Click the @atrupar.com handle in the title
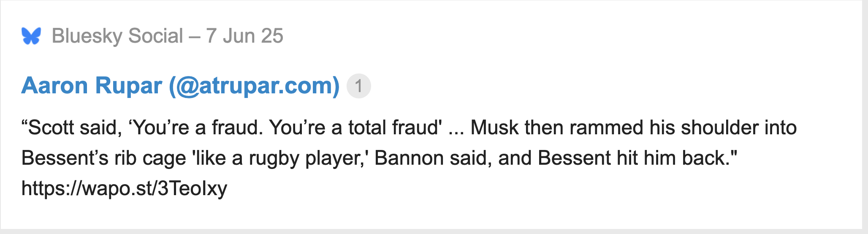The width and height of the screenshot is (868, 234). pos(254,86)
